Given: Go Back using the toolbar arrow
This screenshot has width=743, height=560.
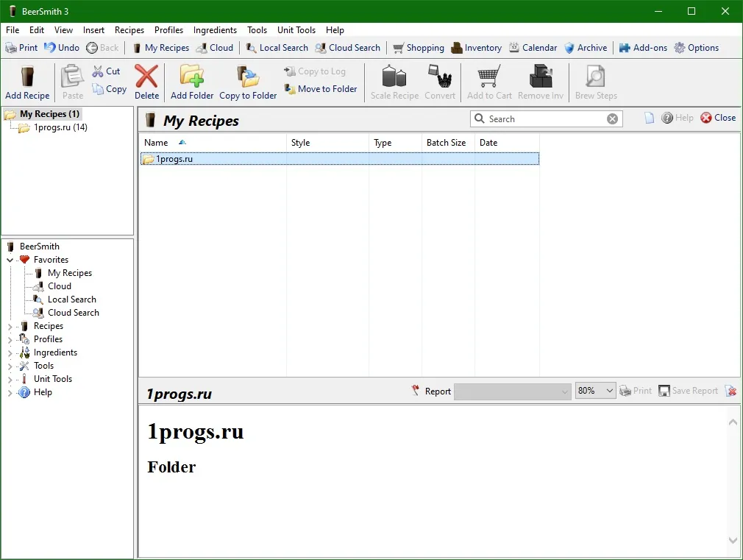Looking at the screenshot, I should pos(102,47).
